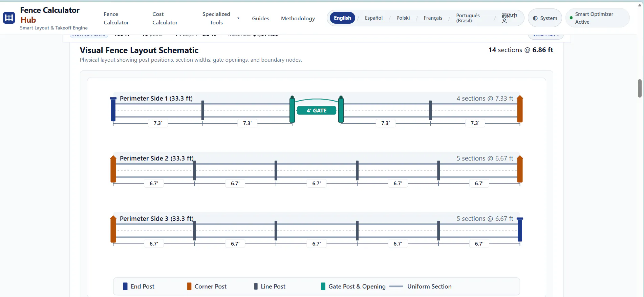Switch language to Simplified Chinese
This screenshot has width=644, height=297.
pos(509,18)
